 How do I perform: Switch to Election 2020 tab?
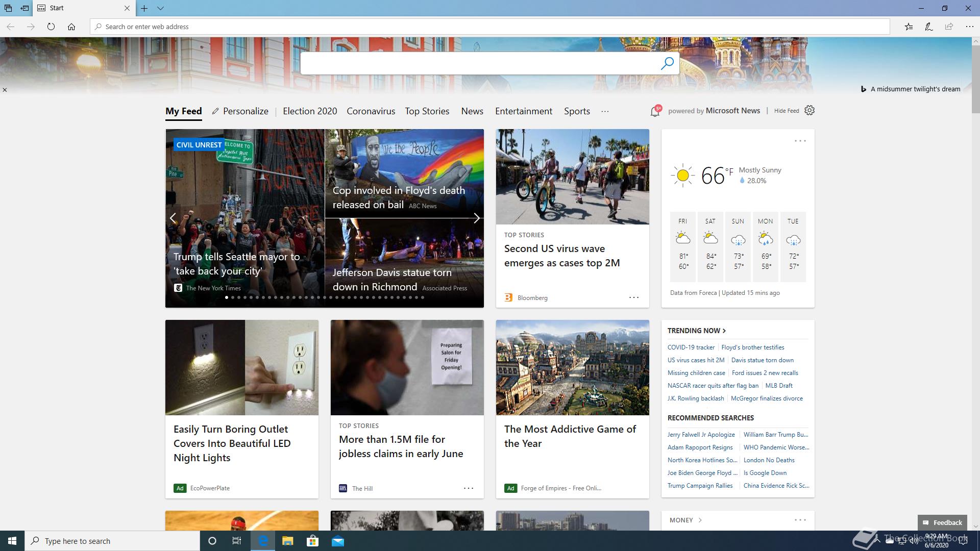pos(310,111)
